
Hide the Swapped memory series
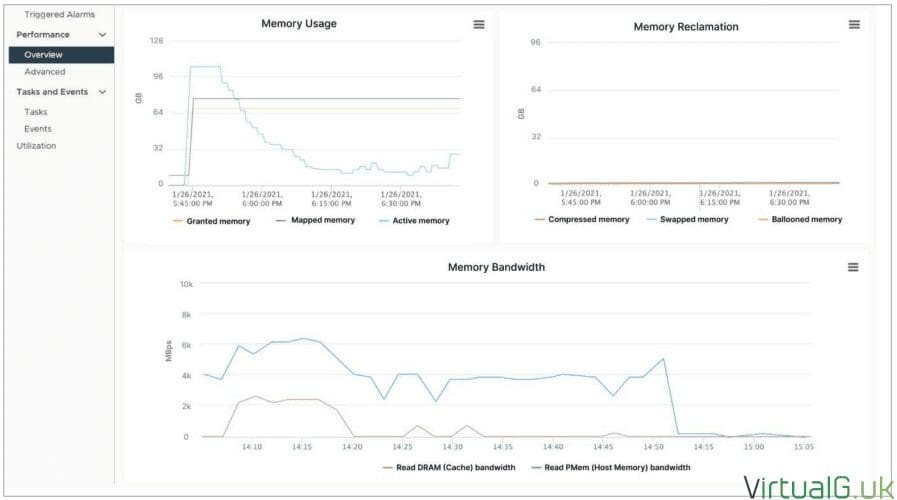692,219
